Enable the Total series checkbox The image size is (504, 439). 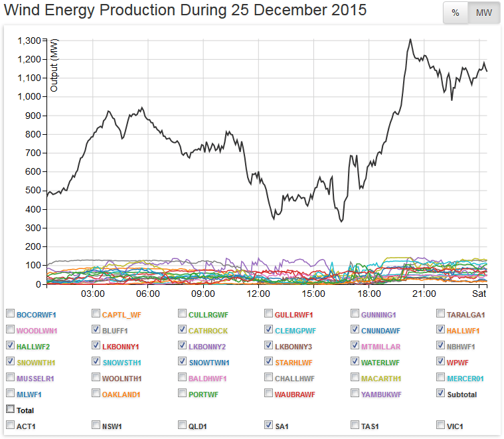pyautogui.click(x=10, y=410)
